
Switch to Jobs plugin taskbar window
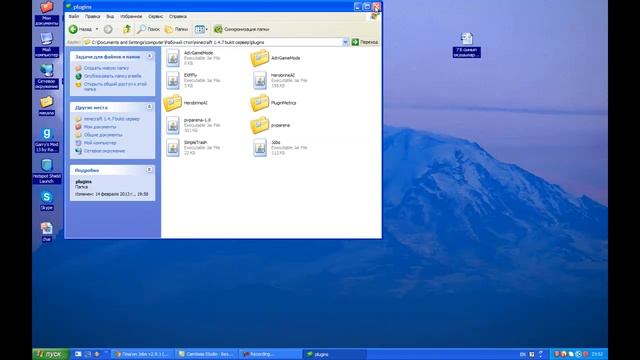tap(142, 354)
